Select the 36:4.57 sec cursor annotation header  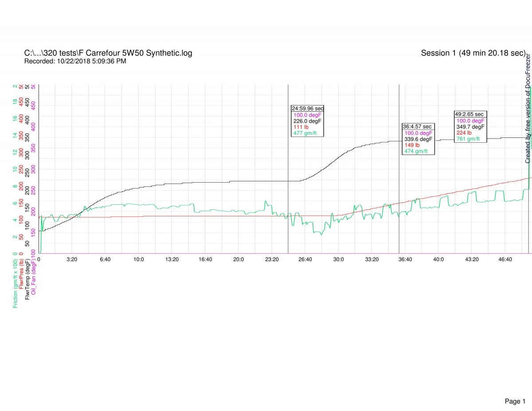tap(417, 126)
